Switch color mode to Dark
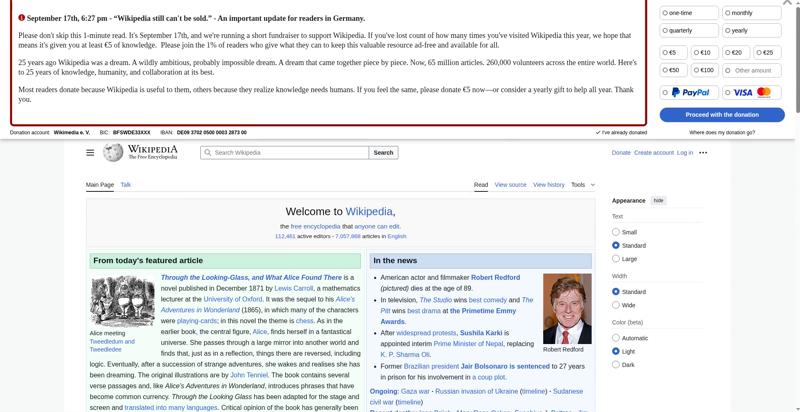The image size is (800, 412). tap(616, 365)
